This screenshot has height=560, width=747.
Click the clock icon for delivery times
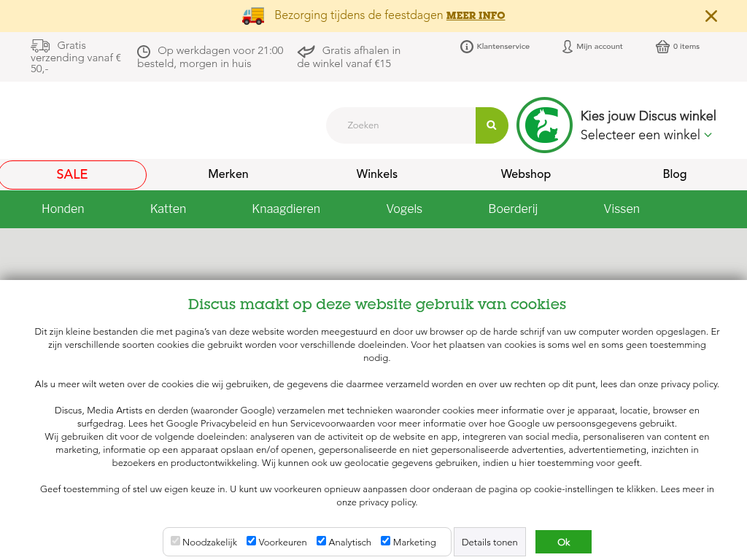click(x=144, y=51)
